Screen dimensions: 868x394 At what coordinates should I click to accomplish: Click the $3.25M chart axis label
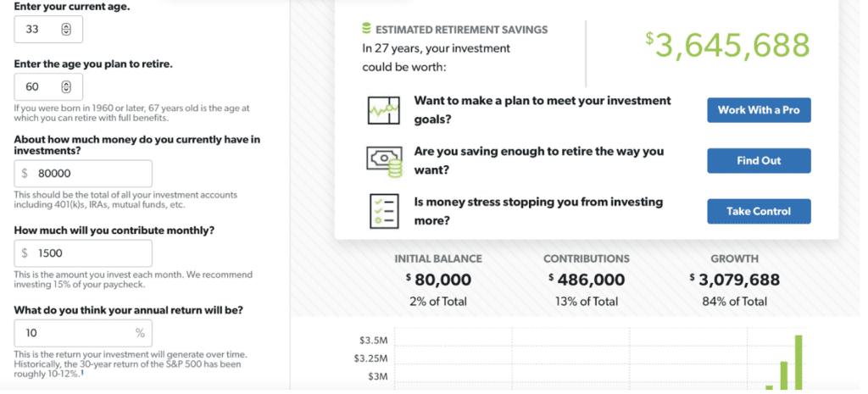[x=371, y=358]
